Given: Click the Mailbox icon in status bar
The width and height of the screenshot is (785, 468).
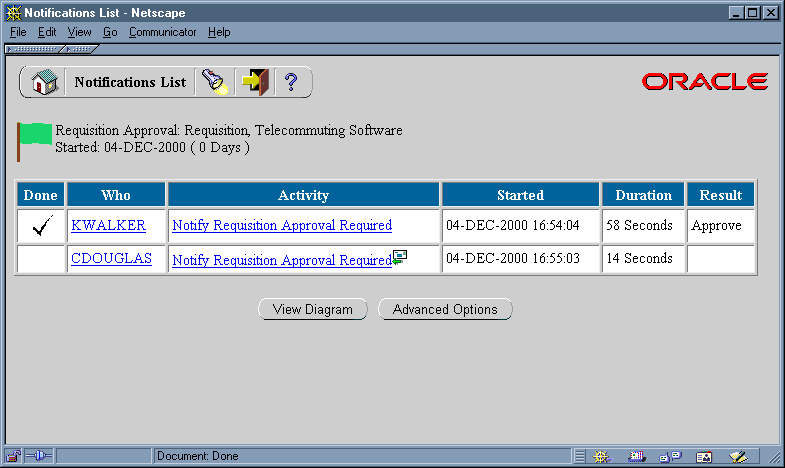Looking at the screenshot, I should pos(636,456).
